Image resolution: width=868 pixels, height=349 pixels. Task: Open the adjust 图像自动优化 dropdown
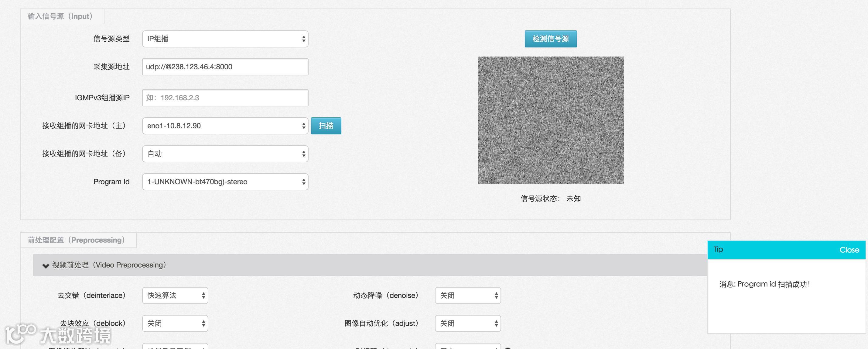click(x=467, y=323)
